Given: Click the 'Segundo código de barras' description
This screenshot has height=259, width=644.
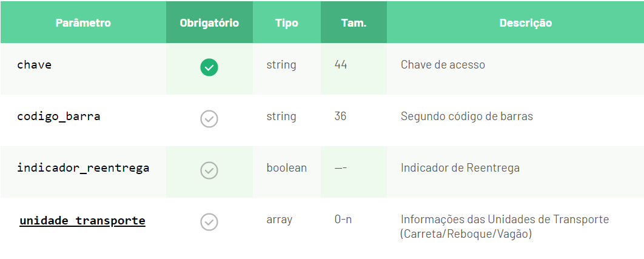Looking at the screenshot, I should coord(467,116).
